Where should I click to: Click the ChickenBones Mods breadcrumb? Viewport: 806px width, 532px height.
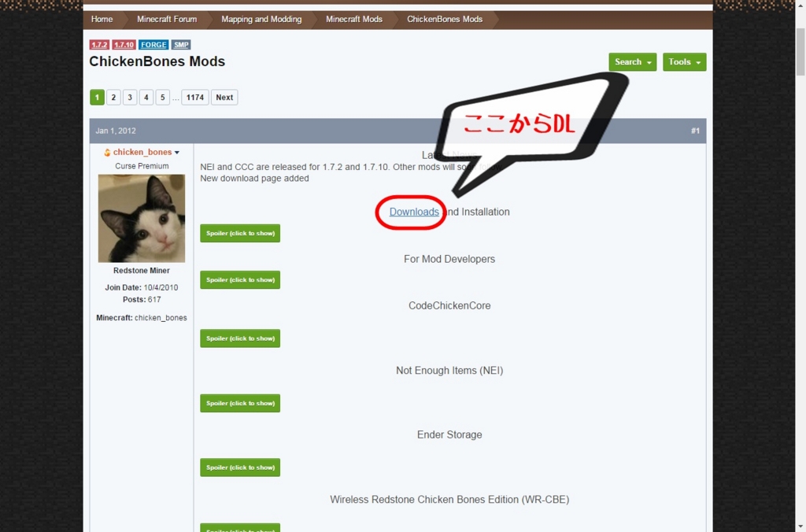445,19
